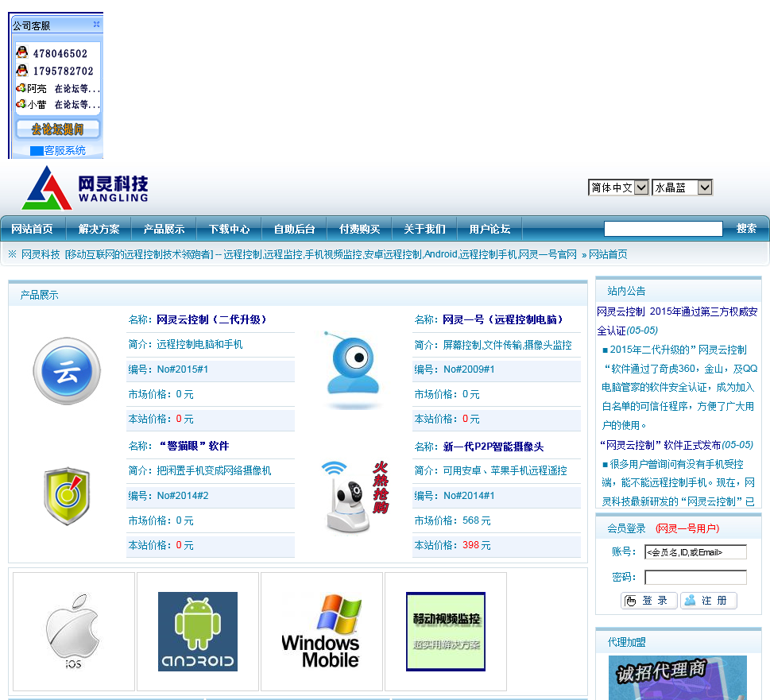Click the 密码 password input field

click(696, 578)
